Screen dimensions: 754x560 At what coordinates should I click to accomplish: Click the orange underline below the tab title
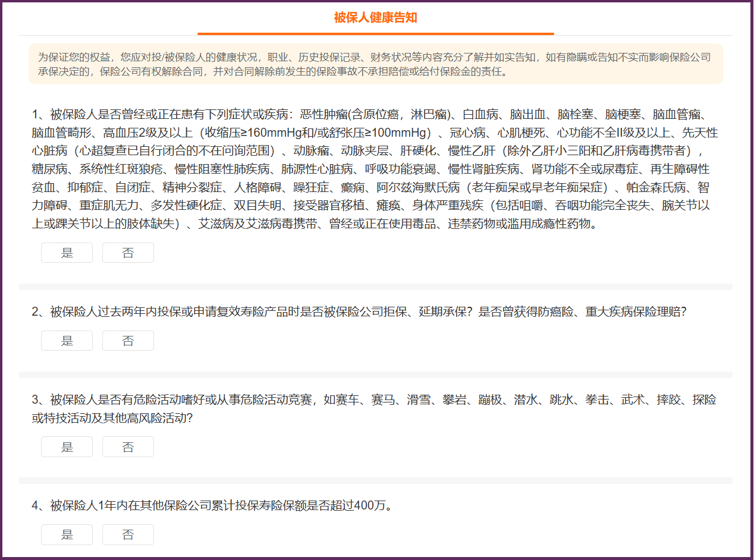click(x=375, y=34)
